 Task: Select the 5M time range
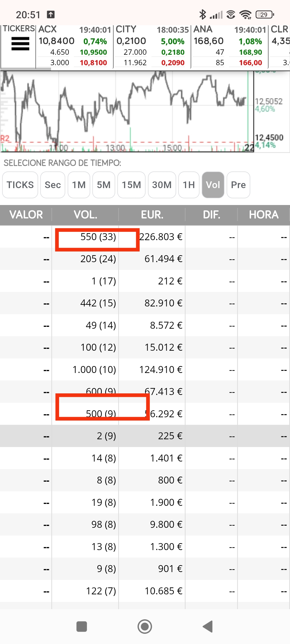[104, 185]
